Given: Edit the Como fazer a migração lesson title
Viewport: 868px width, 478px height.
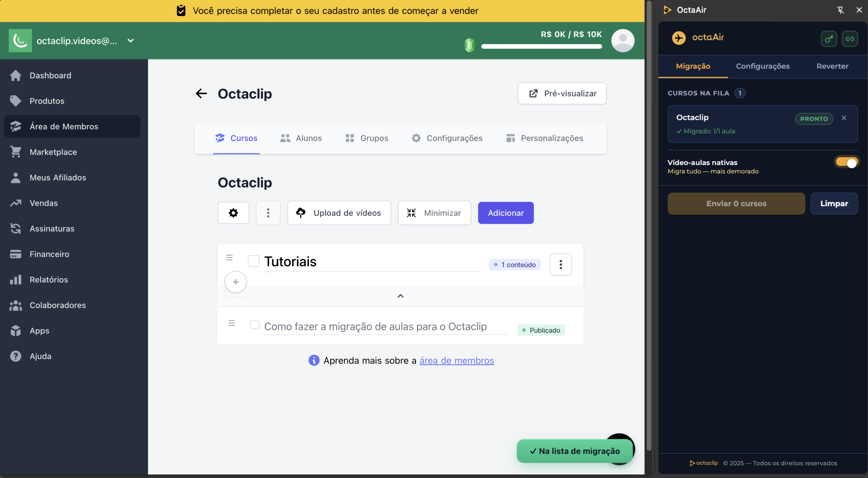Looking at the screenshot, I should tap(386, 327).
